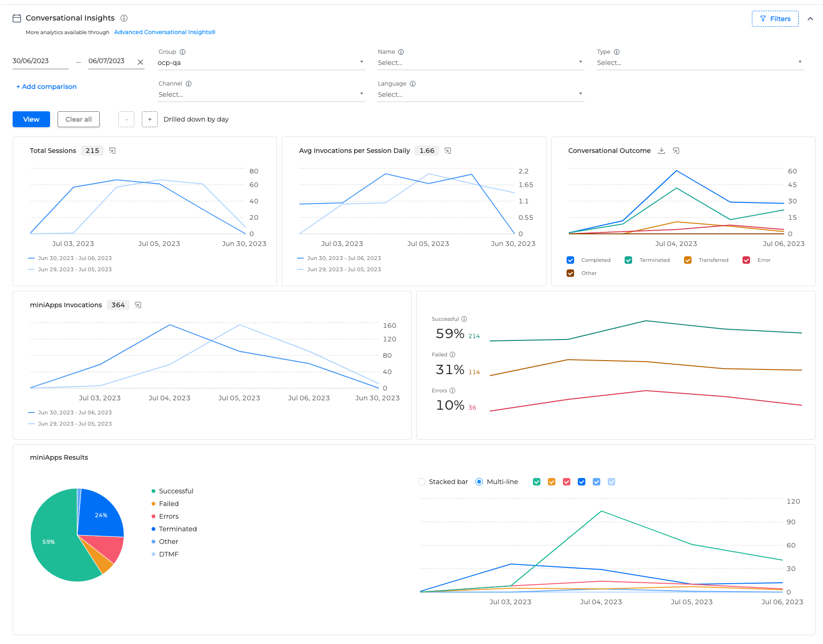Image resolution: width=823 pixels, height=644 pixels.
Task: Clear the date range with X icon
Action: click(140, 62)
